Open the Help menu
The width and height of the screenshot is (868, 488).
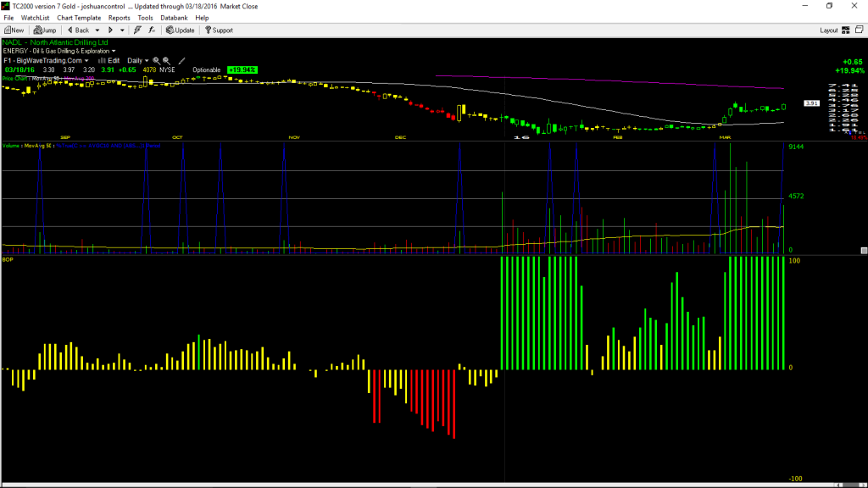[202, 18]
